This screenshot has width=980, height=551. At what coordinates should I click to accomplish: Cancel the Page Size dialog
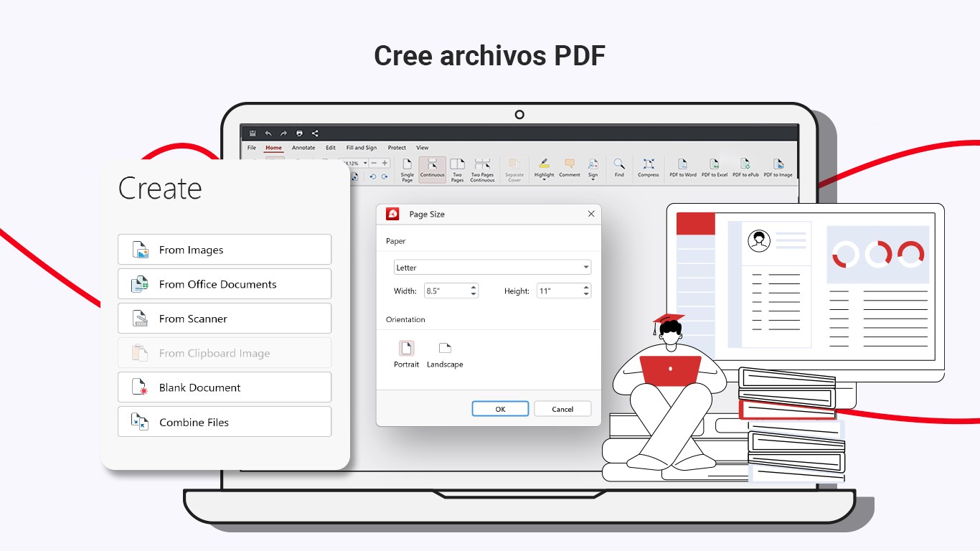tap(562, 409)
